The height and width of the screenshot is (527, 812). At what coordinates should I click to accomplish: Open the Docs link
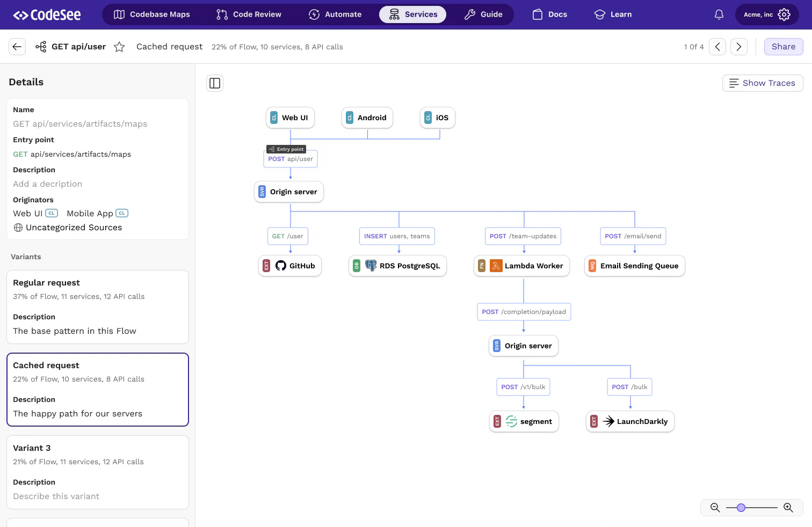pos(550,14)
